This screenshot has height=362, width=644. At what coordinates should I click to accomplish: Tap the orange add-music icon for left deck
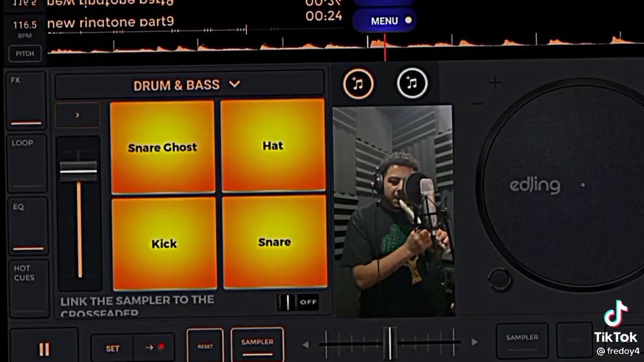click(358, 84)
